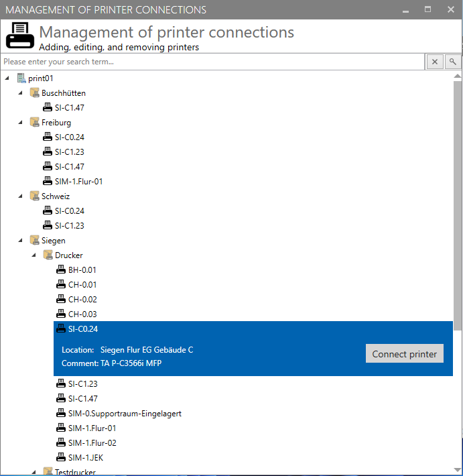Select SIM-1.Flur-02 printer entry
The width and height of the screenshot is (463, 476).
92,443
